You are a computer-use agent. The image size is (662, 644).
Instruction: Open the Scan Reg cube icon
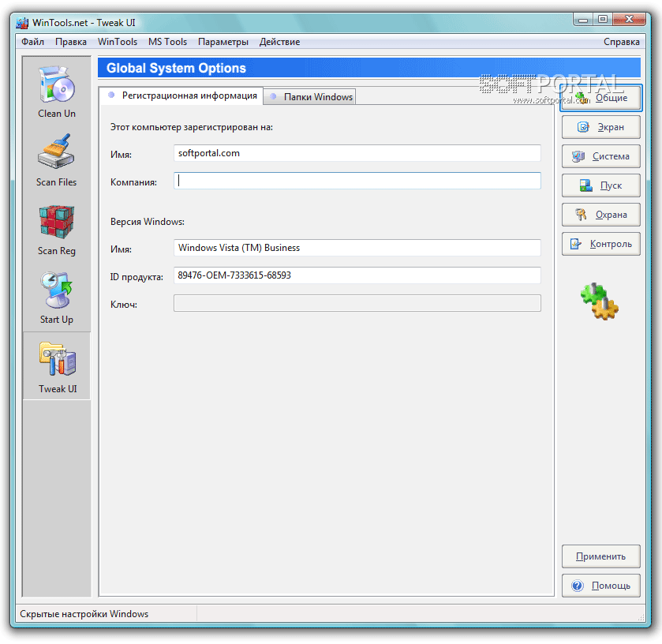coord(57,222)
